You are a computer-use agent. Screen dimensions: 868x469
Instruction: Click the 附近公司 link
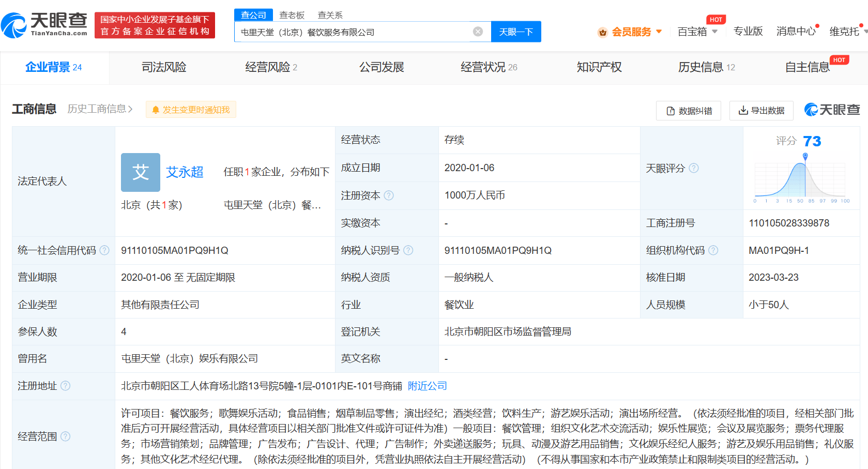pyautogui.click(x=428, y=386)
